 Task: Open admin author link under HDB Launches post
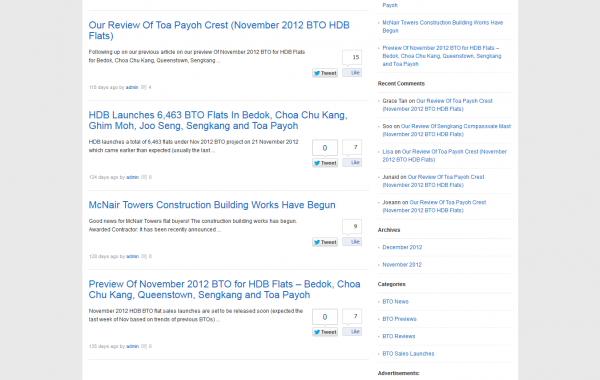tap(132, 177)
